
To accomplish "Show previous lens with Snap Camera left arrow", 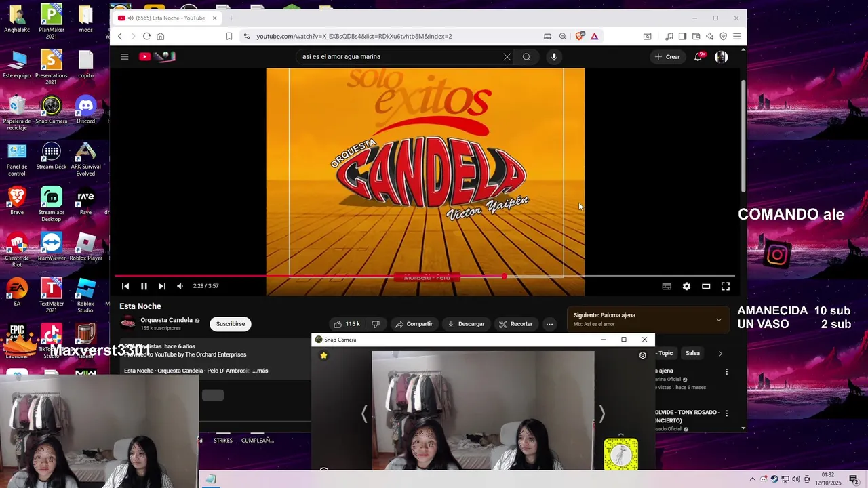I will tap(364, 413).
